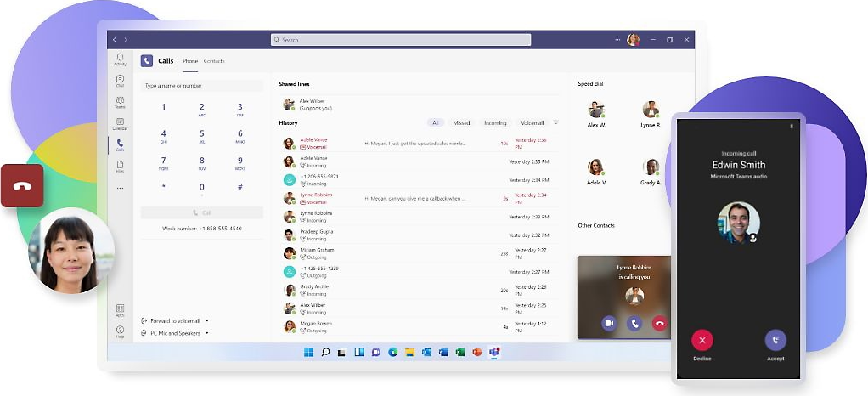This screenshot has width=868, height=396.
Task: Call Adele V. from Speed dial
Action: (596, 172)
